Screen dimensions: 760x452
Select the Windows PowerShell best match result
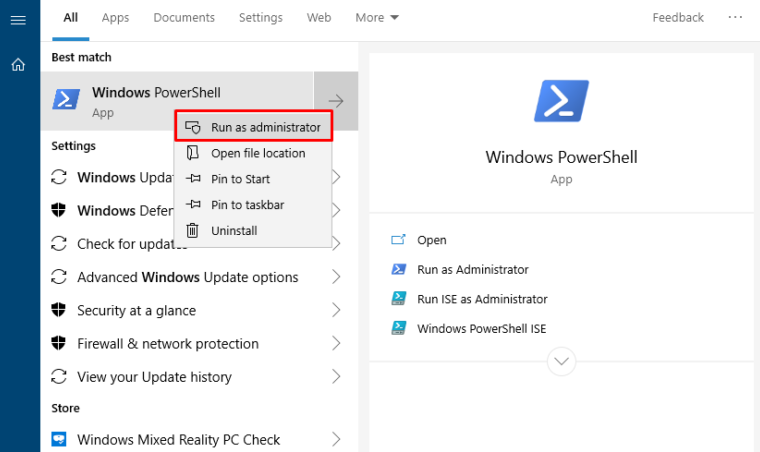177,101
